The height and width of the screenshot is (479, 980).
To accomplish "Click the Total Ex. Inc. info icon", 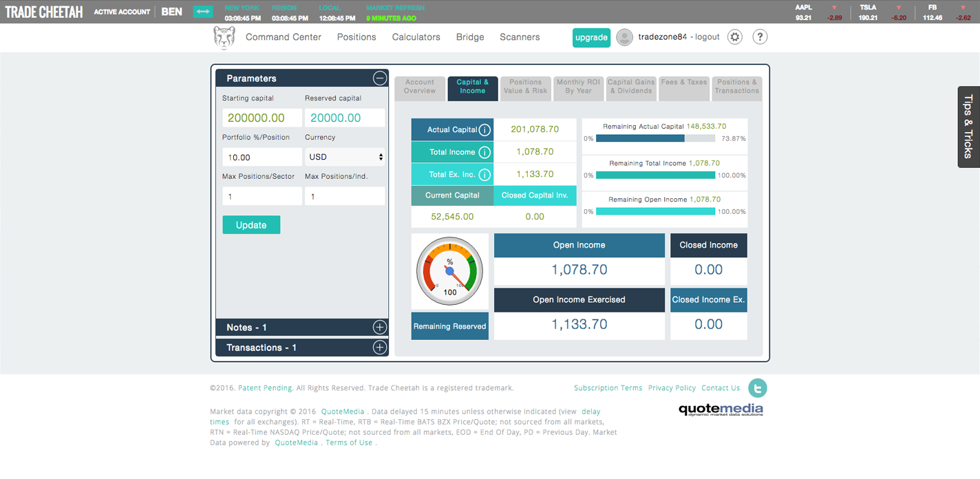I will pos(484,175).
